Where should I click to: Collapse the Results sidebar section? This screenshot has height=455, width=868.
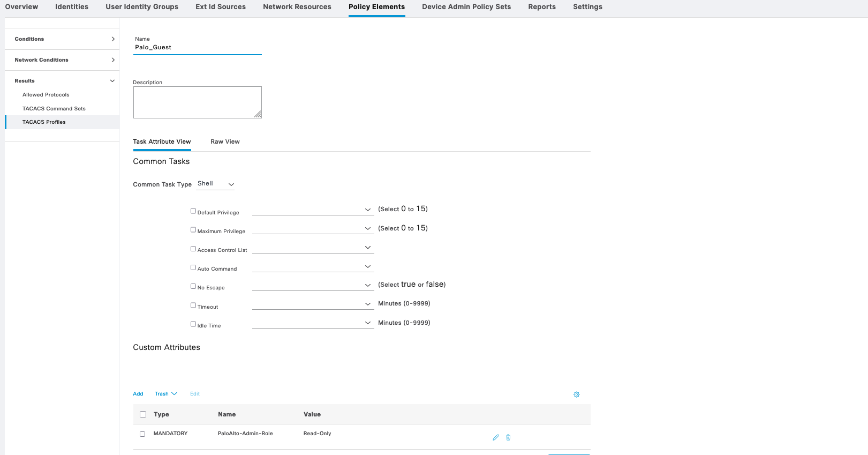pos(62,81)
